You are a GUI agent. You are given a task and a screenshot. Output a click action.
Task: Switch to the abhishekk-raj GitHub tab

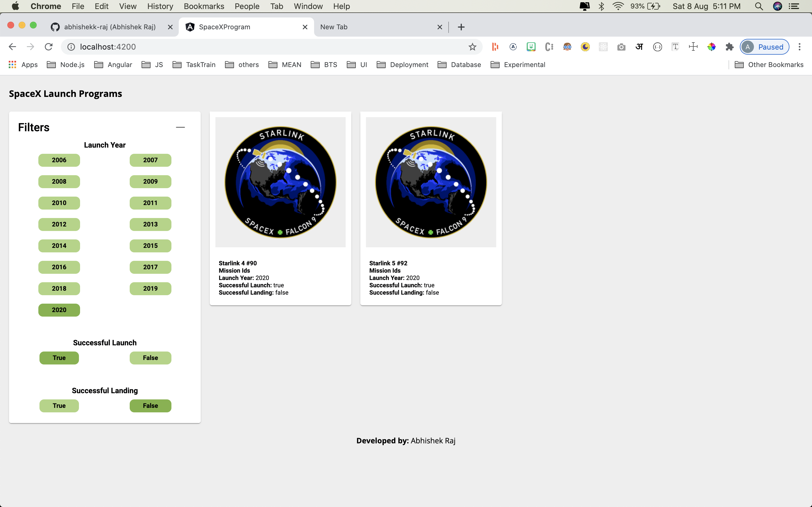109,27
